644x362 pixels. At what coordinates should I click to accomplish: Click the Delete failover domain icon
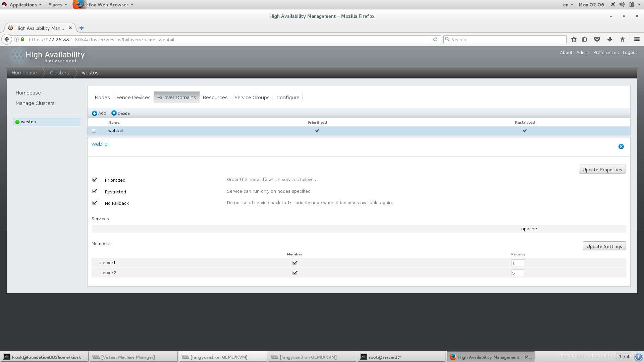coord(114,113)
